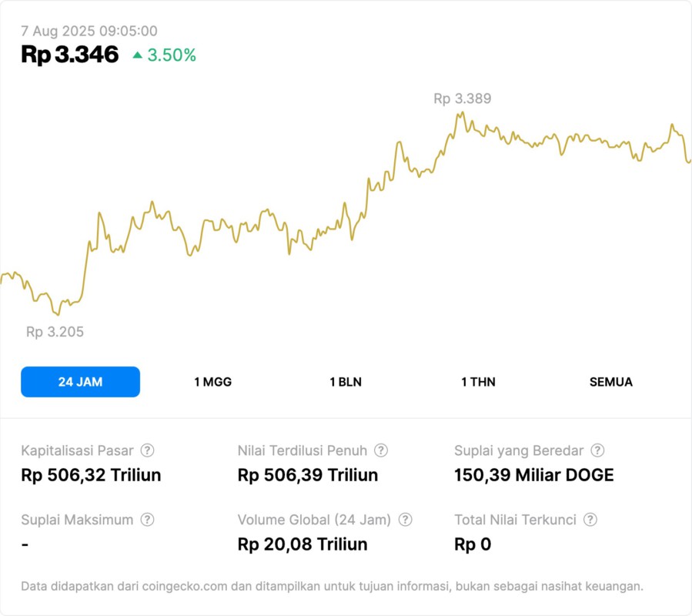Image resolution: width=692 pixels, height=616 pixels.
Task: Click the green up-arrow price change icon
Action: [138, 55]
